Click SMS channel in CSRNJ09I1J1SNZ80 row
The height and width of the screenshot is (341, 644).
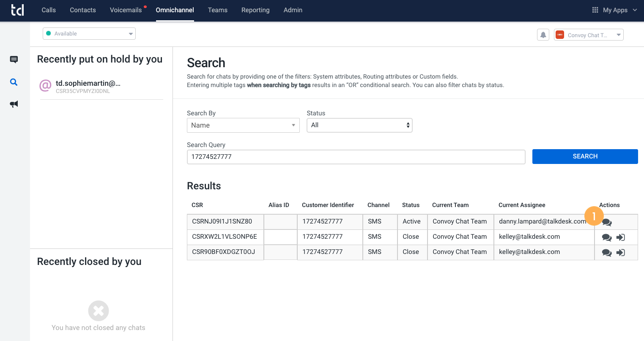pos(380,222)
